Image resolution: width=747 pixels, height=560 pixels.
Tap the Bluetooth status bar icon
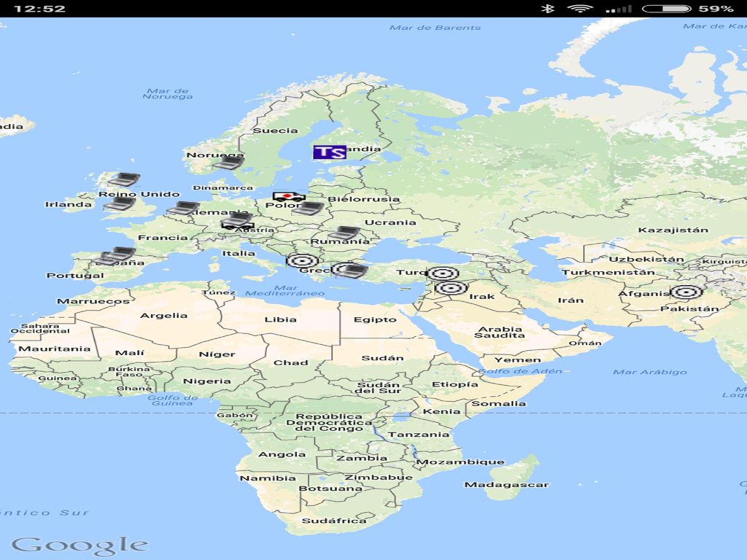pos(548,9)
